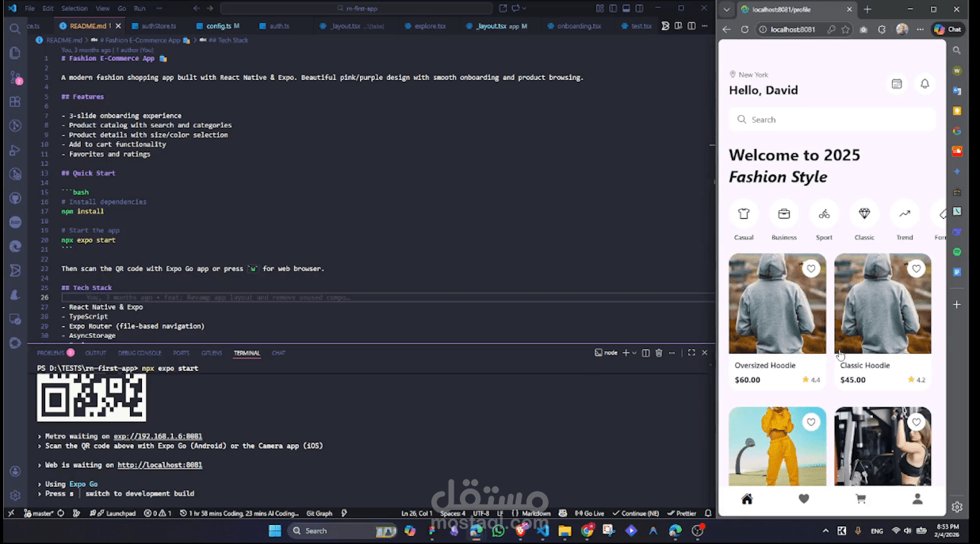Reload the browser page
Viewport: 980px width, 544px height.
[x=745, y=29]
